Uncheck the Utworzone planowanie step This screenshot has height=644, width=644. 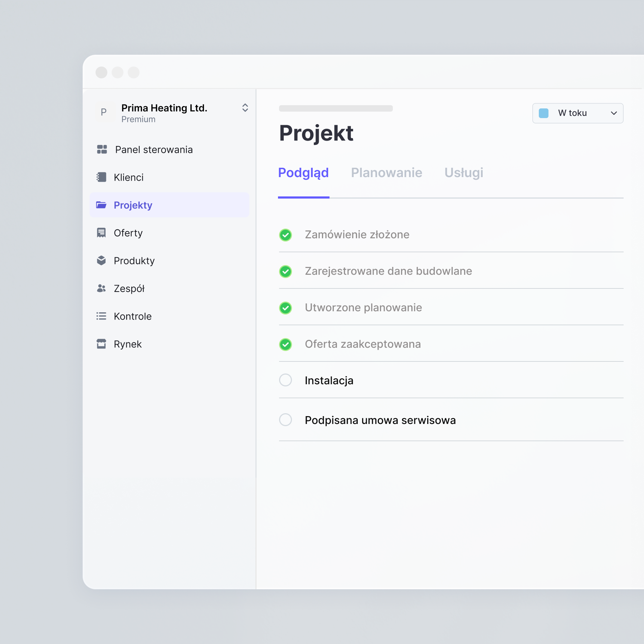(x=286, y=308)
